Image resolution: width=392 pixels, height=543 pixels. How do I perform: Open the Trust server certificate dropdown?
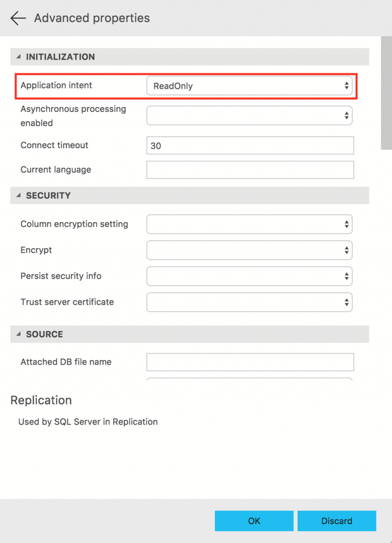pos(250,302)
